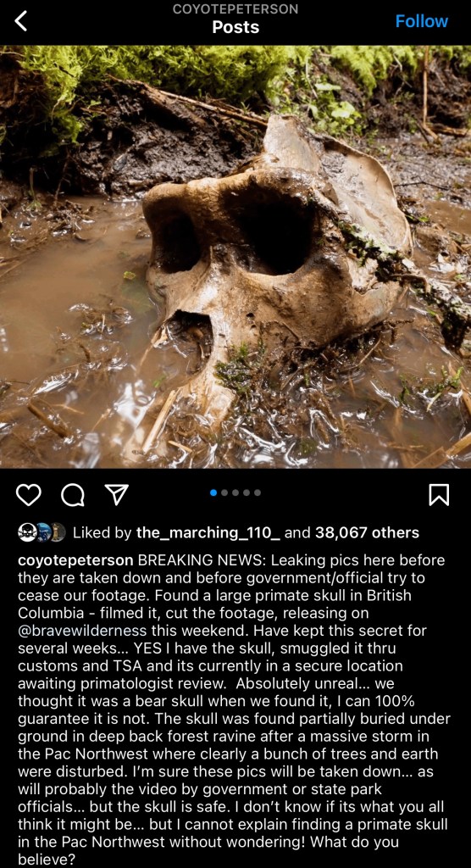
Task: Like the post with the heart icon
Action: (28, 494)
